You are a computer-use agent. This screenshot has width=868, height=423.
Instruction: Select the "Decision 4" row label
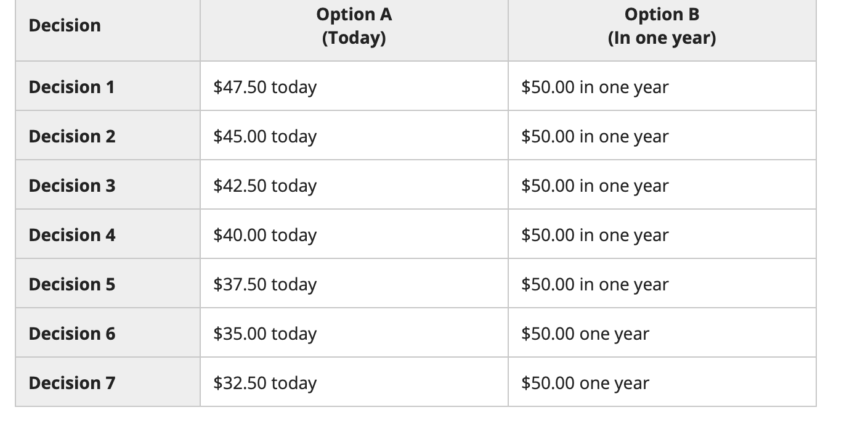71,235
